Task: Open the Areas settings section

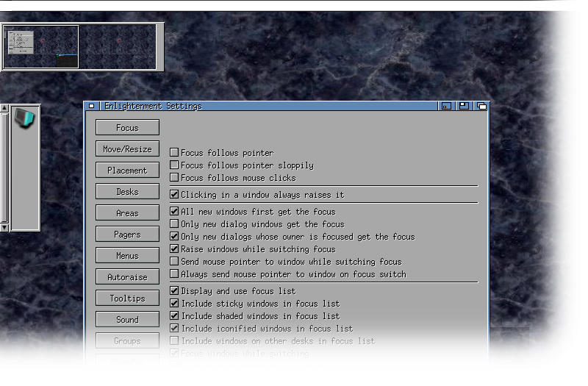Action: coord(127,213)
